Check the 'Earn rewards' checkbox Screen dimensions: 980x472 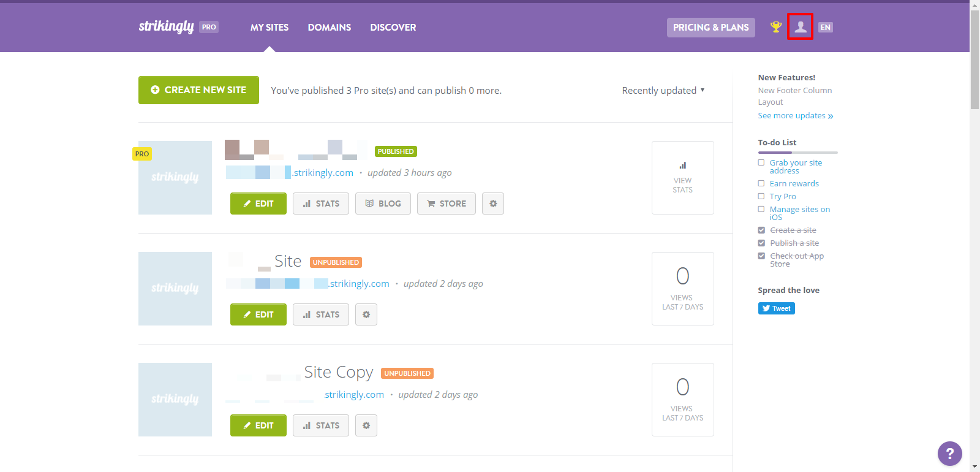[761, 183]
